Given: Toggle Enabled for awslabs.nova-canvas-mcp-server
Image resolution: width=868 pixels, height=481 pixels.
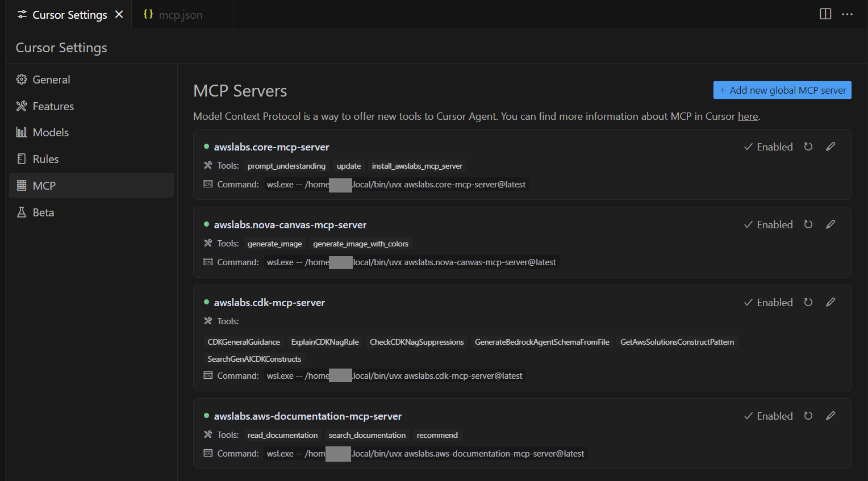Looking at the screenshot, I should (769, 225).
